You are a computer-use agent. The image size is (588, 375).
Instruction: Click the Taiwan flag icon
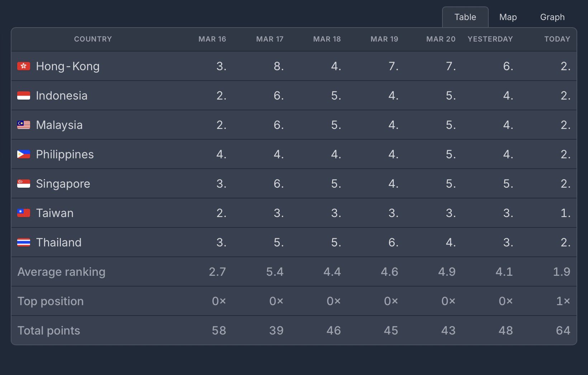(x=24, y=213)
